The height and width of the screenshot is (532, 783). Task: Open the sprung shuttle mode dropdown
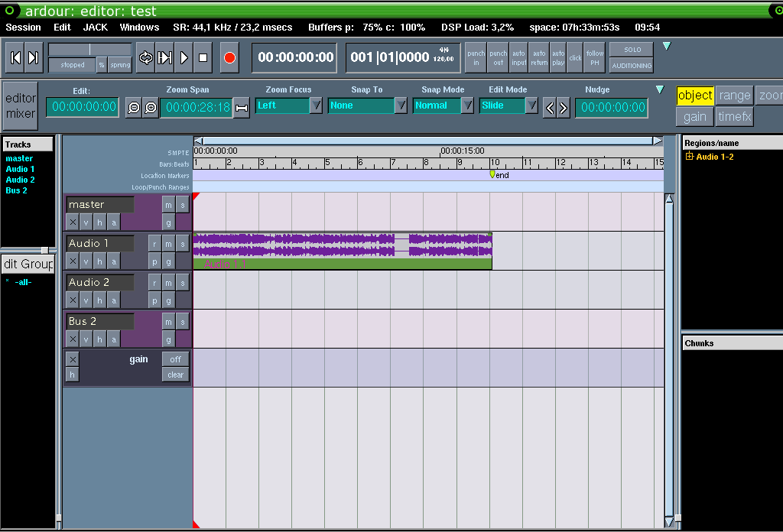(120, 65)
